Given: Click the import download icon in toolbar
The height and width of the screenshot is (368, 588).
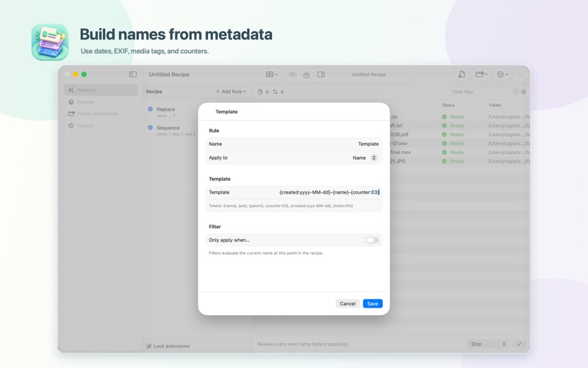Looking at the screenshot, I should [x=306, y=74].
